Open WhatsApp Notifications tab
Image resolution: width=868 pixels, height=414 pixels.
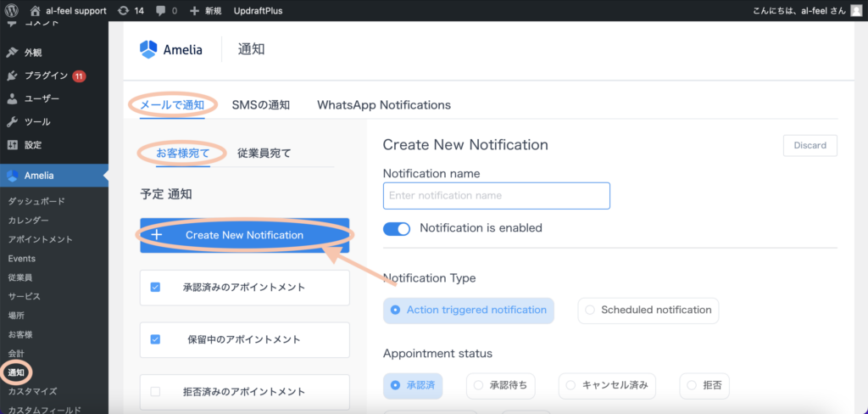point(383,105)
